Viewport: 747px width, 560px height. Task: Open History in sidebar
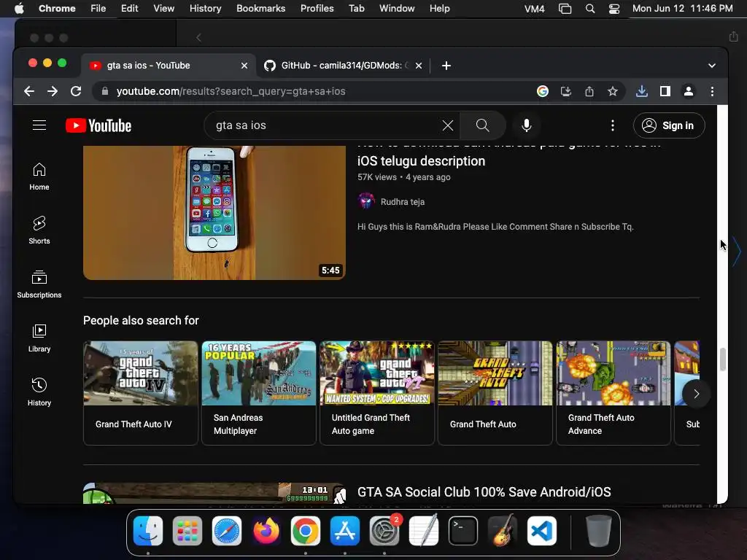tap(39, 392)
